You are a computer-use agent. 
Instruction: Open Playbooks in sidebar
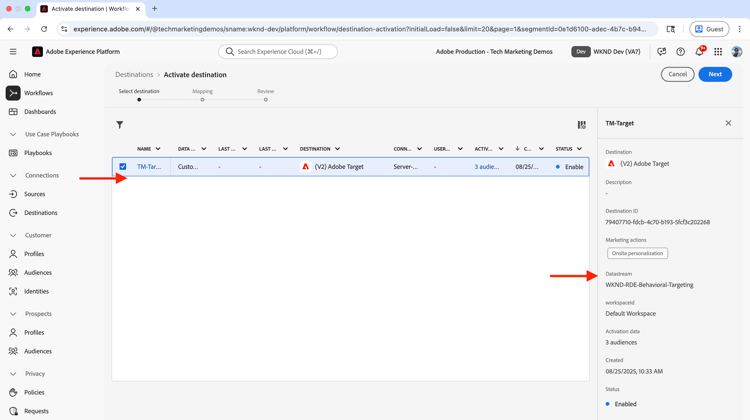38,153
